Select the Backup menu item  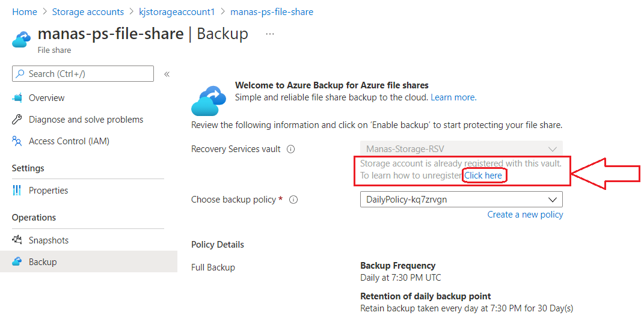coord(88,261)
